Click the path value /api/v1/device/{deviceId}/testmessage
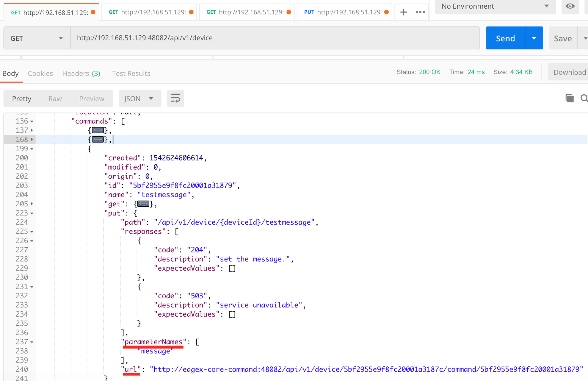 234,222
